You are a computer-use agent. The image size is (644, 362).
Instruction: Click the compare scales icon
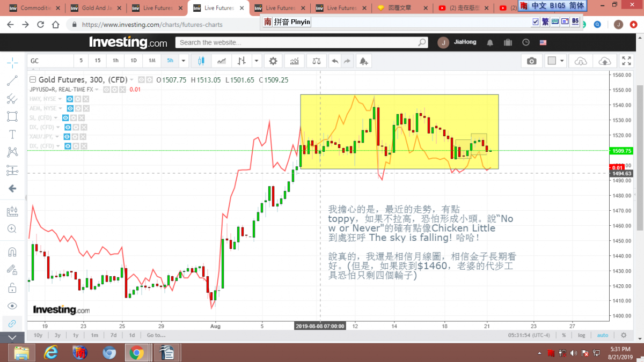[x=317, y=61]
